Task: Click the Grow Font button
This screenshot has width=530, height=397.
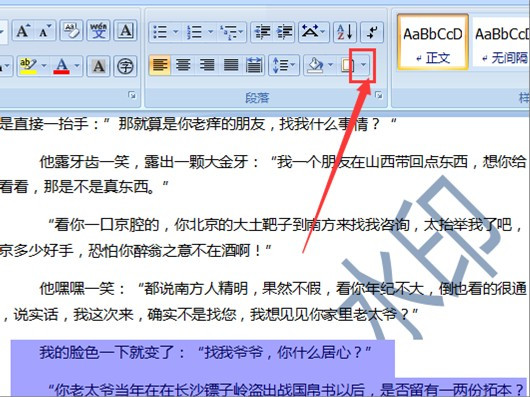Action: coord(23,31)
